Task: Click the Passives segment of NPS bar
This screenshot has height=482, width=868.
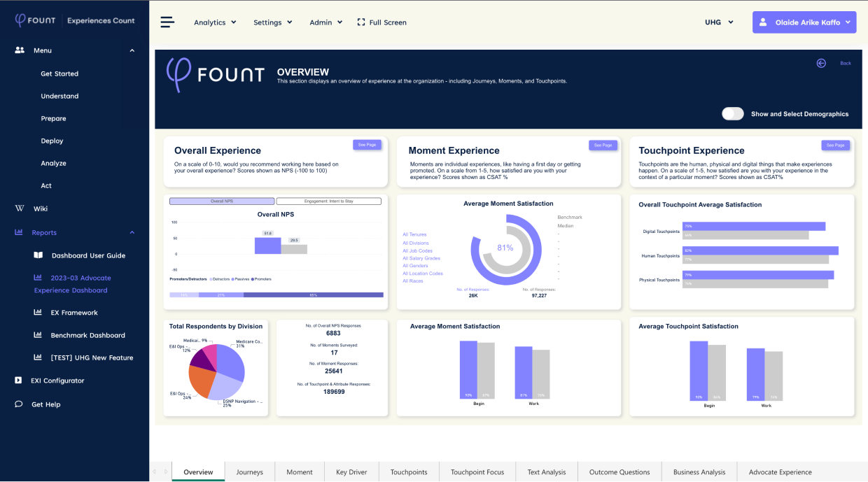Action: pyautogui.click(x=221, y=295)
